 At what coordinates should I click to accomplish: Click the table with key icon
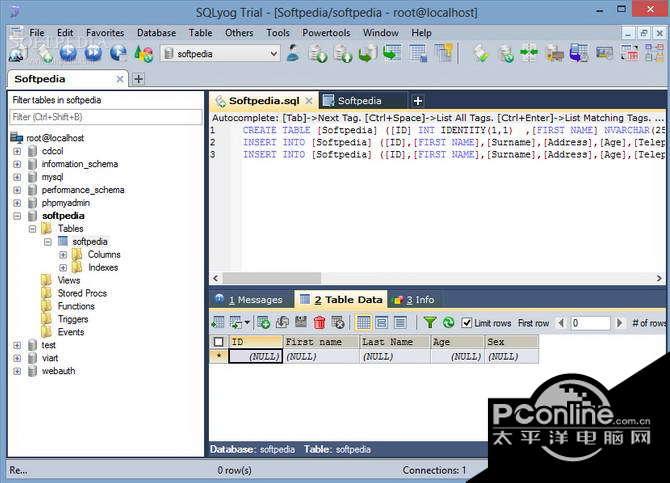(444, 53)
